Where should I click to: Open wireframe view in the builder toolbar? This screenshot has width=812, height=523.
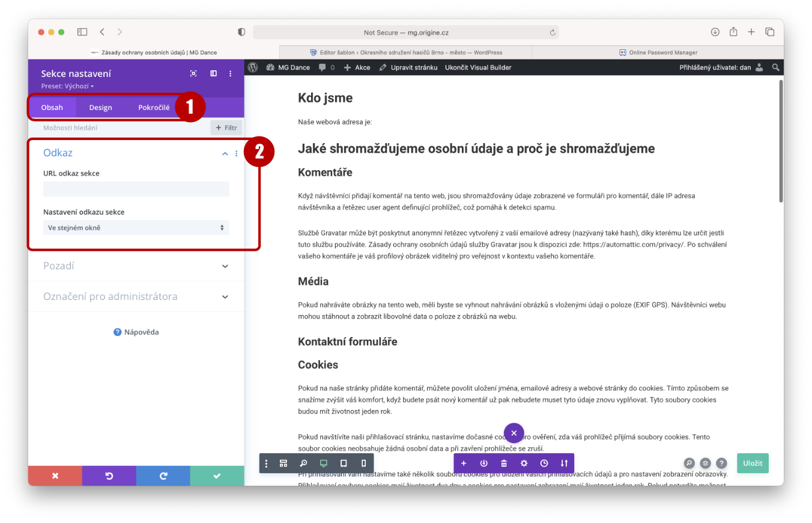[x=283, y=463]
